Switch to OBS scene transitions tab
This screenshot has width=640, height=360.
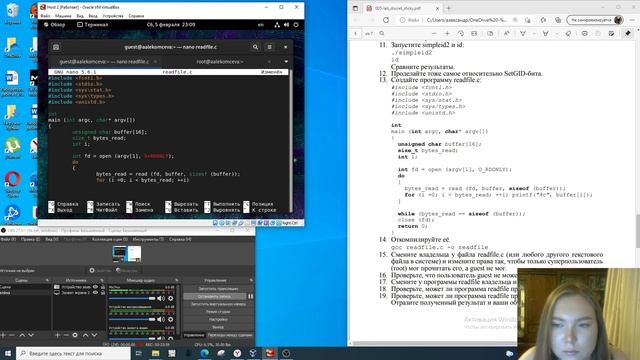[x=230, y=335]
